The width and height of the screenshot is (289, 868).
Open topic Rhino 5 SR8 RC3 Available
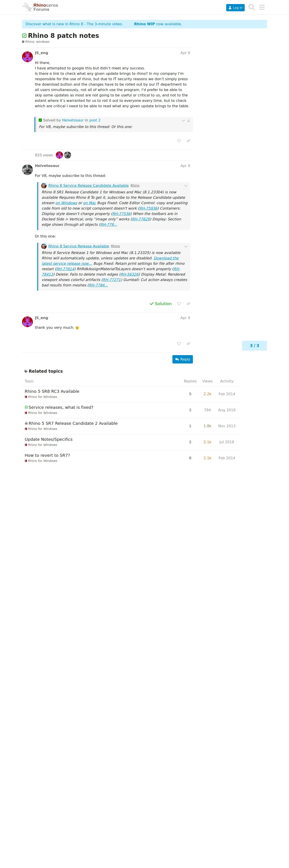pos(52,391)
